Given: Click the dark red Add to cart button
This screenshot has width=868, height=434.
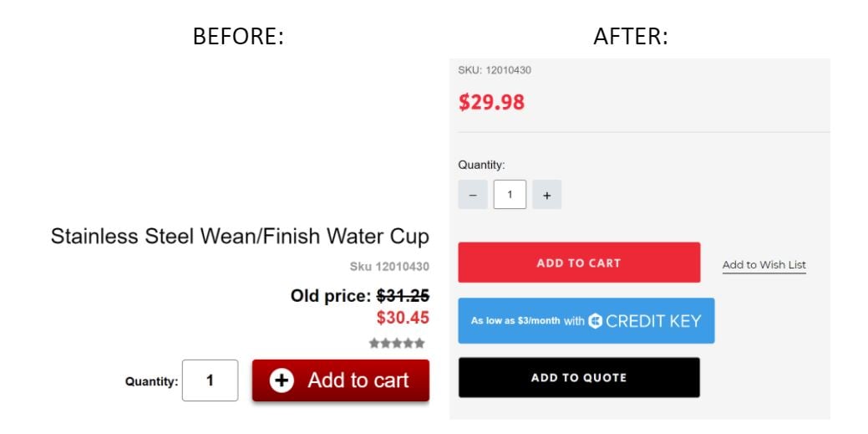Looking at the screenshot, I should click(341, 380).
